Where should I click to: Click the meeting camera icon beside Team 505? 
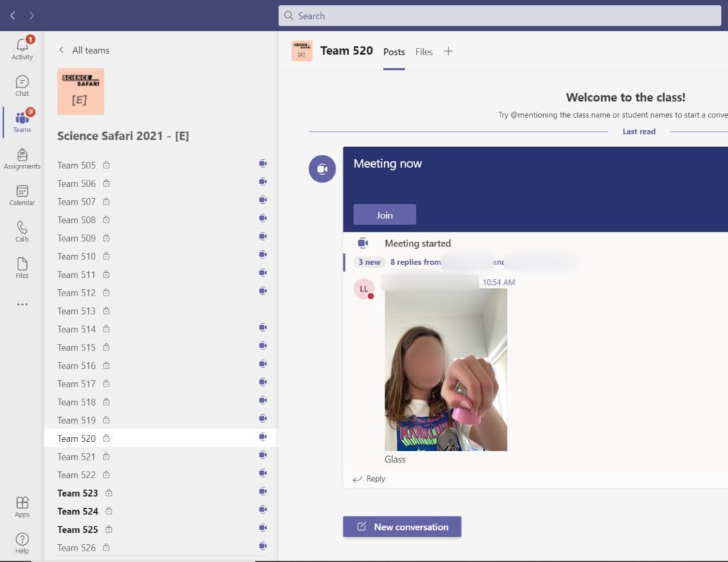pos(262,164)
